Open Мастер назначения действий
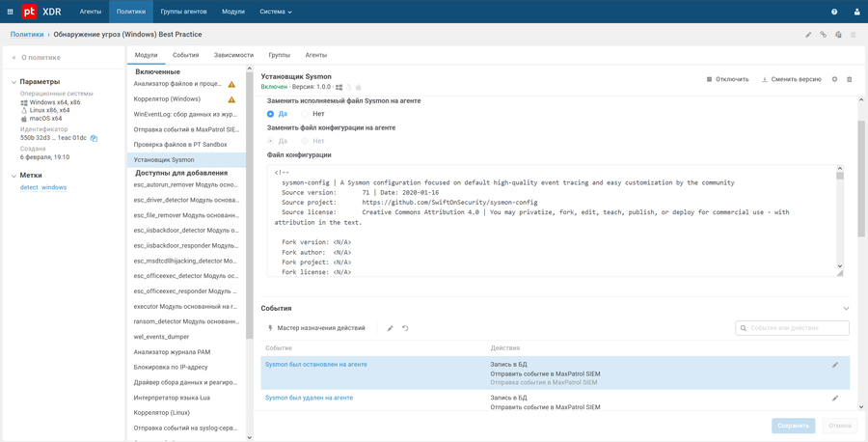The height and width of the screenshot is (442, 868). [316, 328]
